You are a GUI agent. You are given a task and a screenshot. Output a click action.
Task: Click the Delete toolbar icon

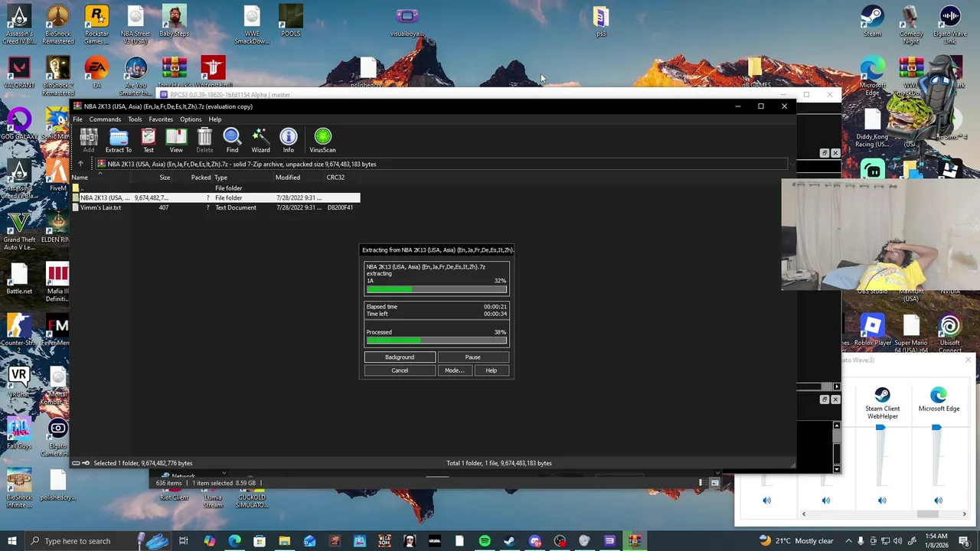[204, 140]
